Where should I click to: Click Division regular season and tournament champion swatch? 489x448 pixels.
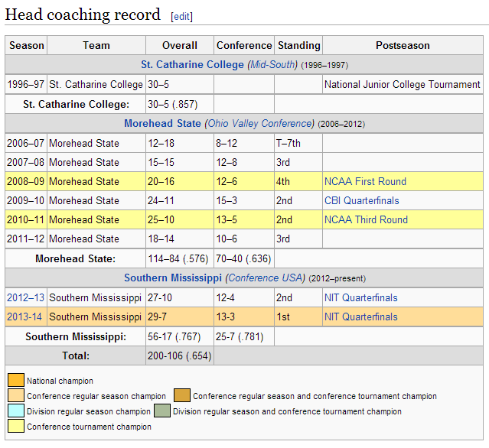162,411
